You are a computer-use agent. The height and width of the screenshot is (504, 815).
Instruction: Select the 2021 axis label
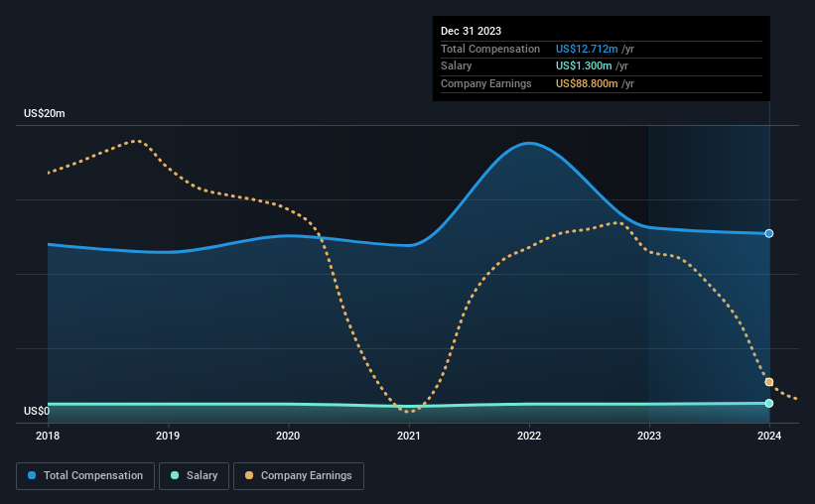click(409, 436)
